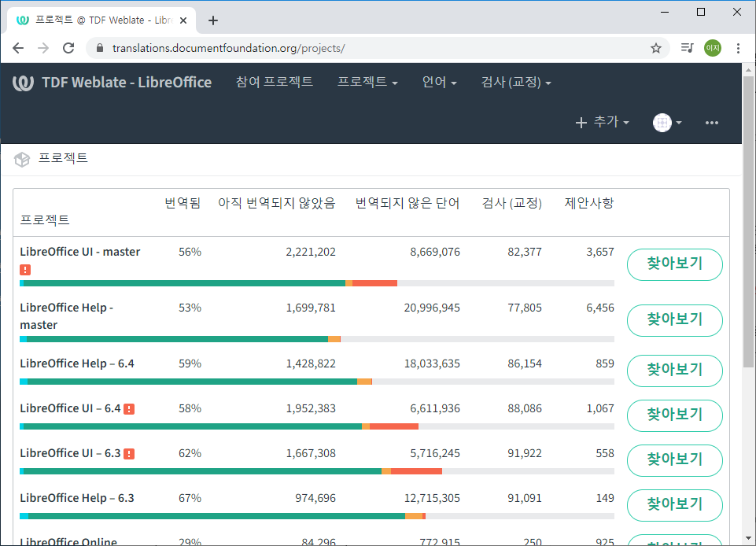Viewport: 756px width, 546px height.
Task: Click the alert icon next to LibreOffice UI – 6.4
Action: click(129, 409)
